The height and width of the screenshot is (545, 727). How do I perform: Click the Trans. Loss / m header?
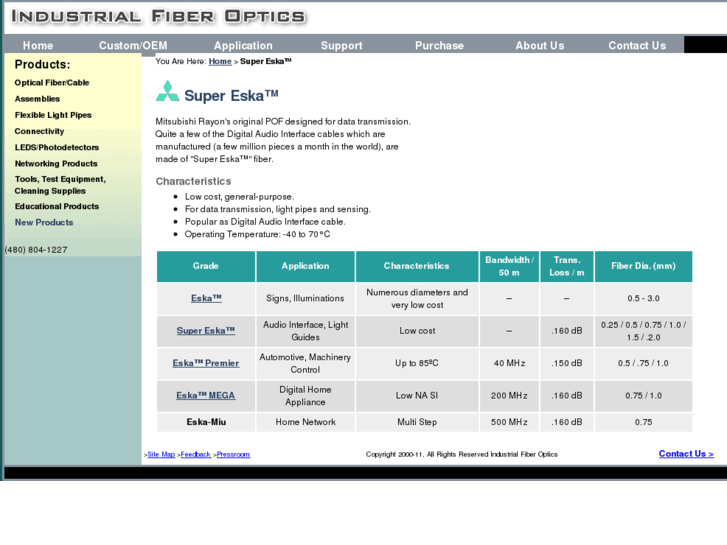[567, 266]
